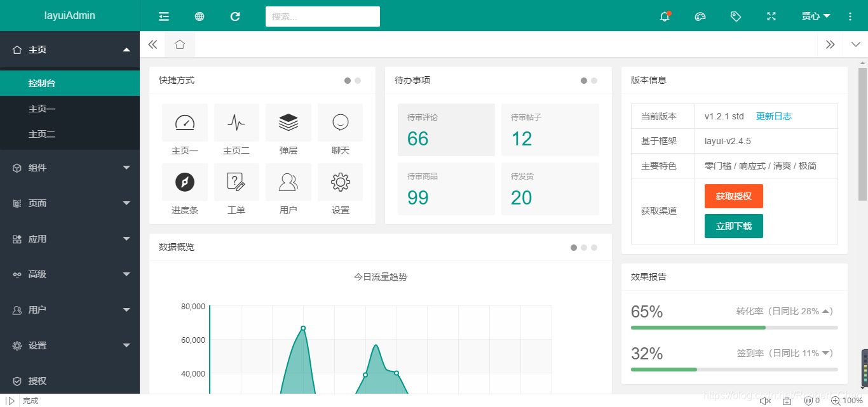Expand the 组件 sidebar menu
Viewport: 868px width, 407px height.
70,167
